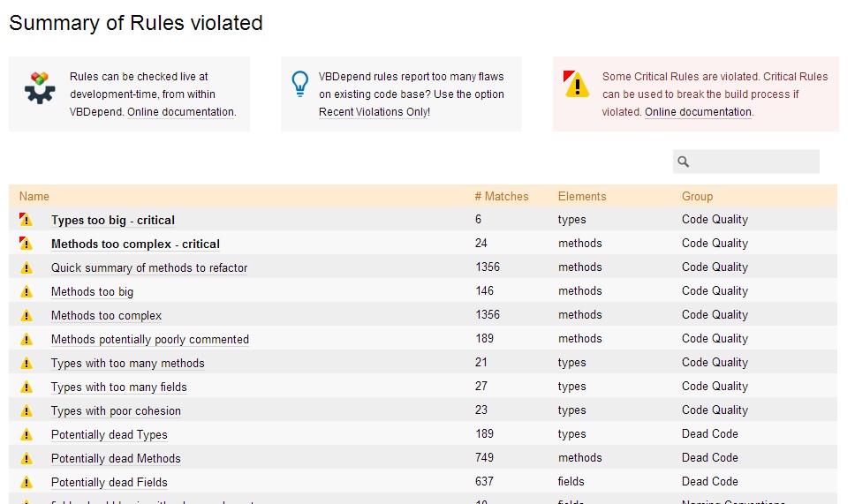The width and height of the screenshot is (855, 504).
Task: Sort by the Elements column header
Action: pyautogui.click(x=582, y=196)
